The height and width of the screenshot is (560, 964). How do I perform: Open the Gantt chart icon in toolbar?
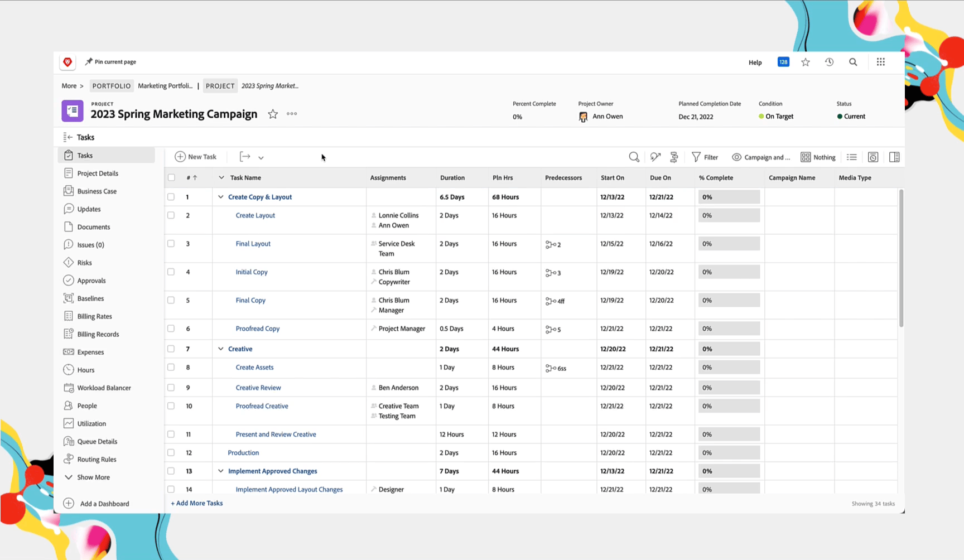pyautogui.click(x=674, y=157)
